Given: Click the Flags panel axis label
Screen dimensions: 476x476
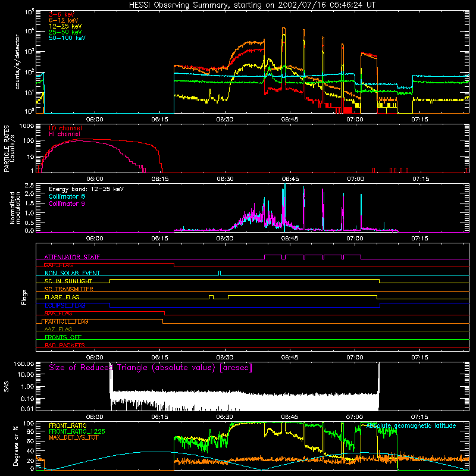Looking at the screenshot, I should pos(24,297).
